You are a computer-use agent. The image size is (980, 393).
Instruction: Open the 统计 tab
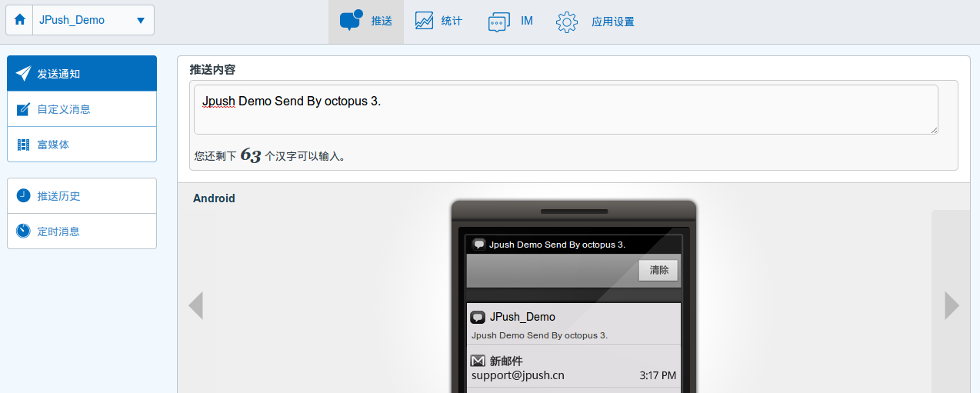pos(438,22)
